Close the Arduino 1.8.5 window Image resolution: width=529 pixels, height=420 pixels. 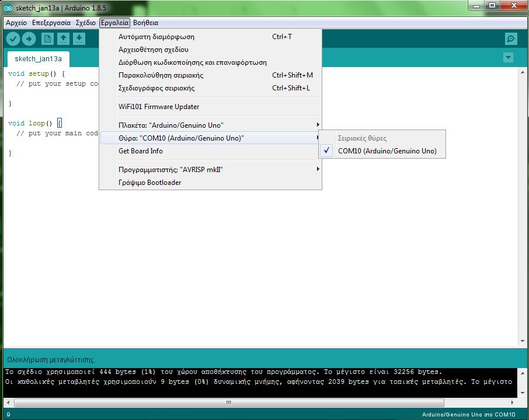click(514, 6)
